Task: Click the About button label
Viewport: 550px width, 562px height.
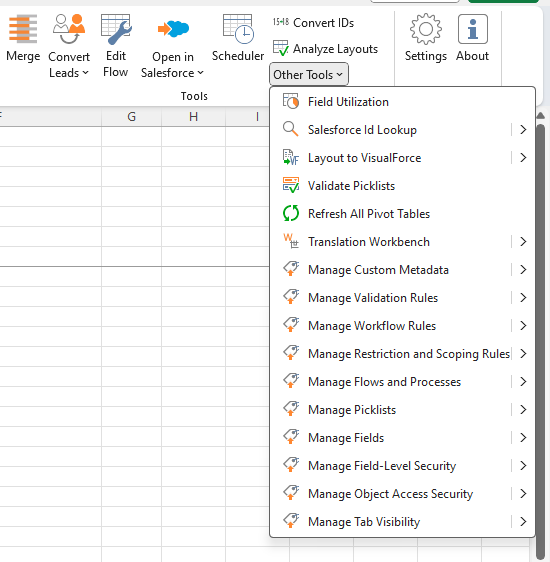Action: tap(472, 56)
